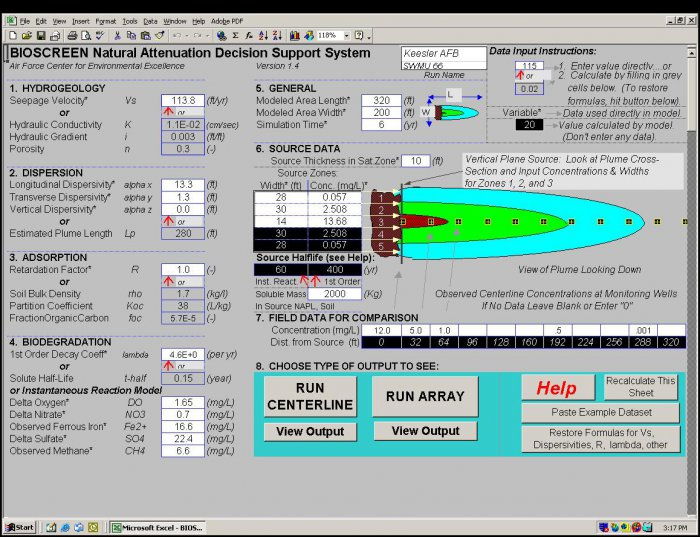
Task: Open the Adobe PDF menu
Action: [x=227, y=21]
